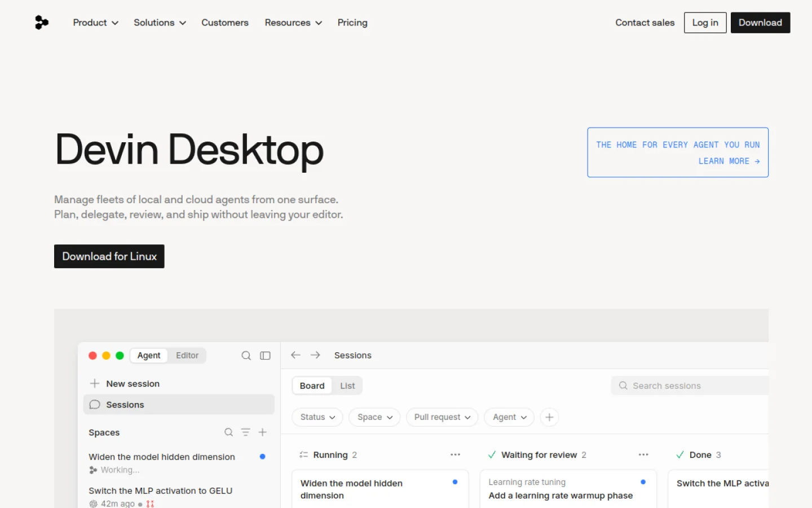Click the Devin Desktop headline

189,150
